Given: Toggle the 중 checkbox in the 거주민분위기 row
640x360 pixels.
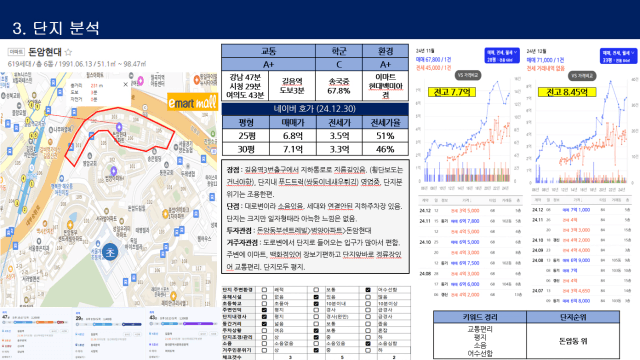Looking at the screenshot, I should [x=316, y=350].
